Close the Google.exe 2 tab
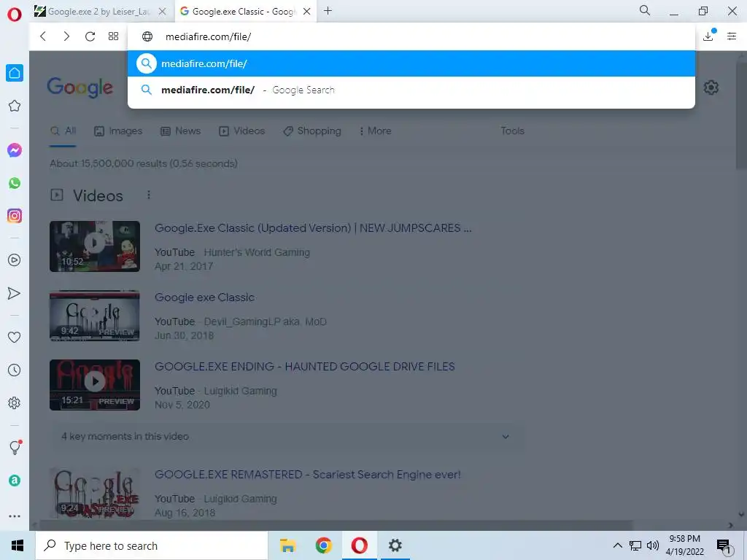The height and width of the screenshot is (560, 747). coord(163,12)
